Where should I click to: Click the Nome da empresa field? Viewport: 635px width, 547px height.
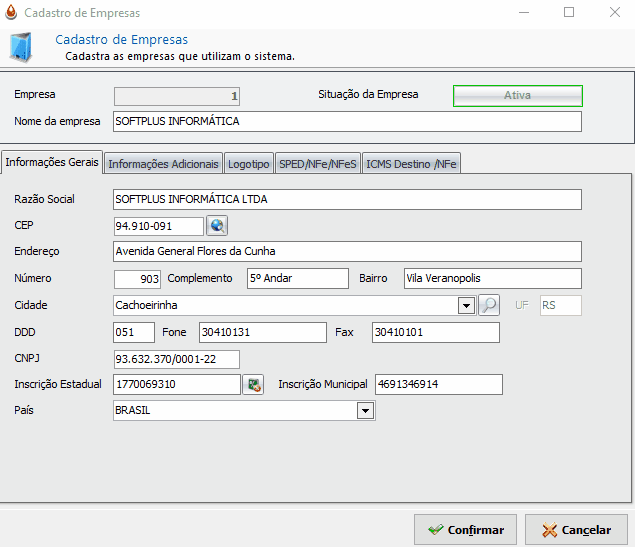347,121
